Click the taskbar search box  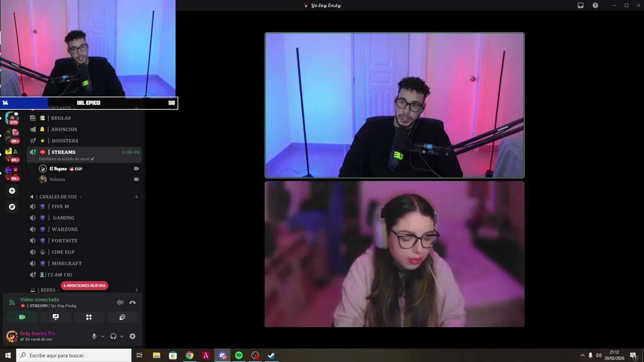73,355
